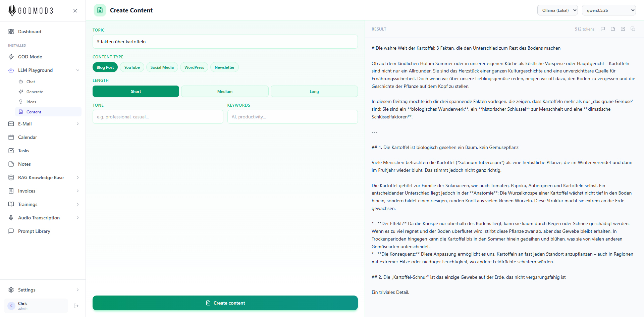This screenshot has height=317, width=644.
Task: Click the create task icon in Result header
Action: point(623,29)
